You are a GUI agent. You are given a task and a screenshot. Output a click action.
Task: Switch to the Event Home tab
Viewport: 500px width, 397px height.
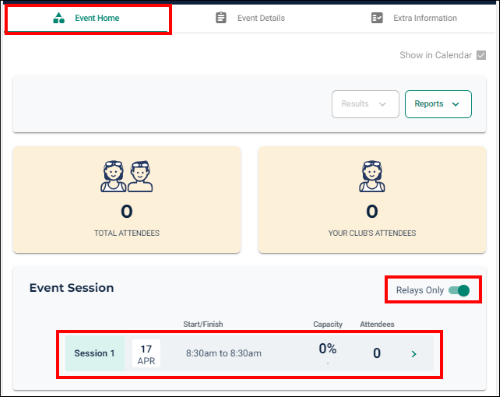pos(87,18)
